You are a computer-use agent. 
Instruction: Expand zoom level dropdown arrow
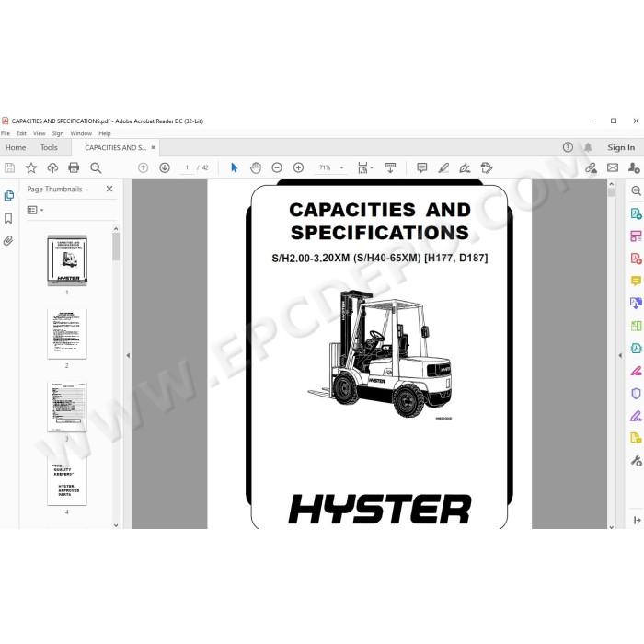pos(341,167)
